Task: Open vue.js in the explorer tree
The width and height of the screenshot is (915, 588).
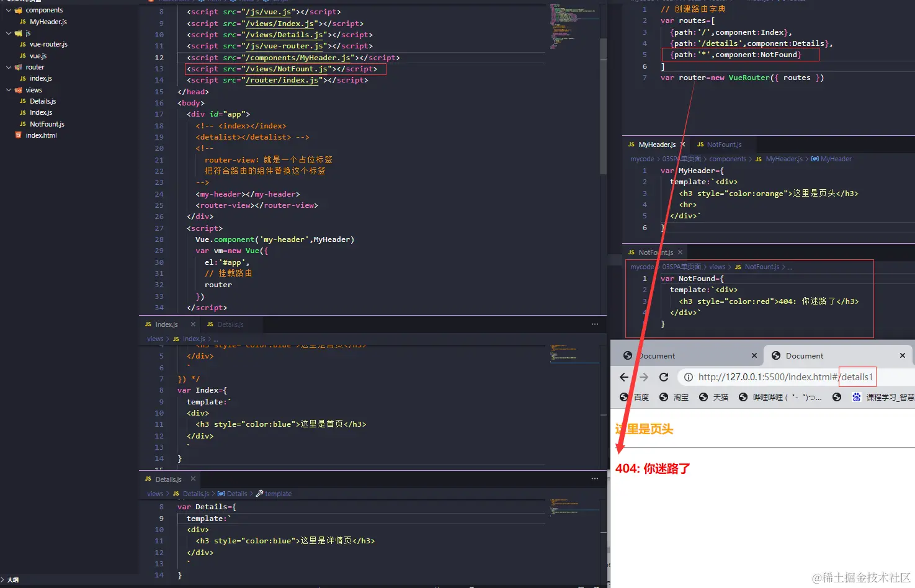Action: [x=38, y=56]
